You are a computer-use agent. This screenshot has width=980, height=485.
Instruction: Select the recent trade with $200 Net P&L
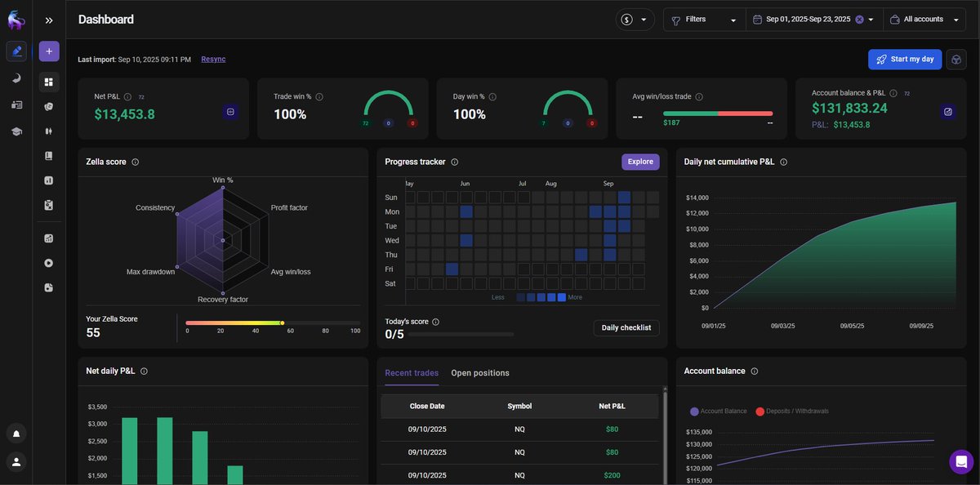(519, 475)
